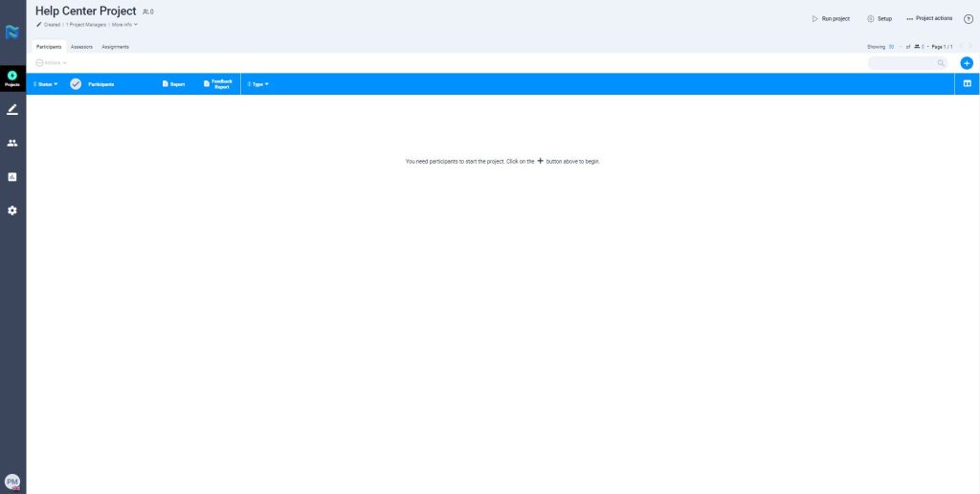
Task: Click the Run project button
Action: (x=830, y=18)
